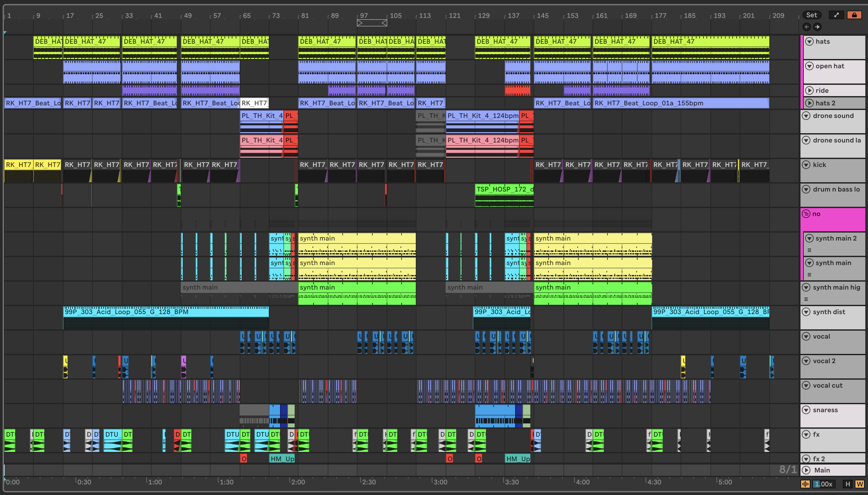Image resolution: width=868 pixels, height=495 pixels.
Task: Open lane menu under synth main 2
Action: [x=809, y=250]
